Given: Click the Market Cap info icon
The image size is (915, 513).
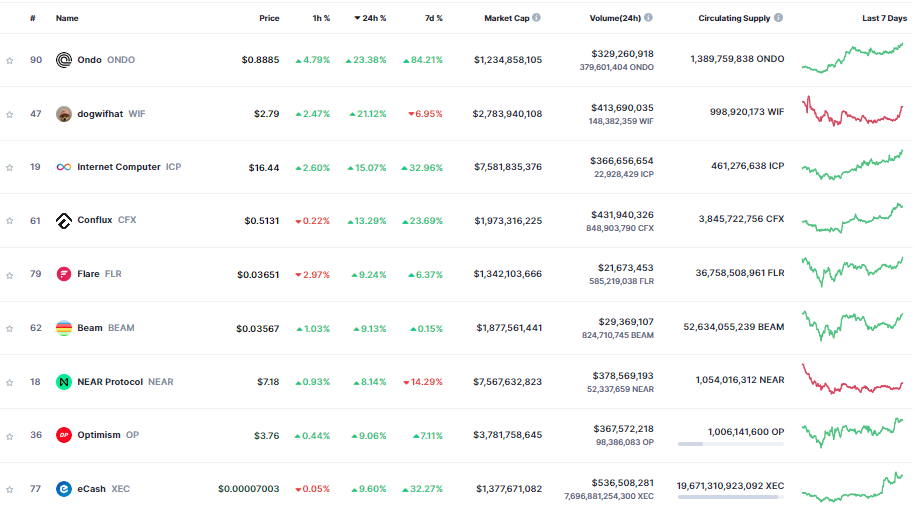Looking at the screenshot, I should [x=537, y=18].
